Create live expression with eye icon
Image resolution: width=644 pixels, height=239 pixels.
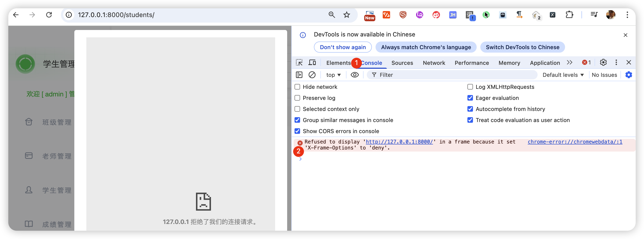tap(355, 75)
